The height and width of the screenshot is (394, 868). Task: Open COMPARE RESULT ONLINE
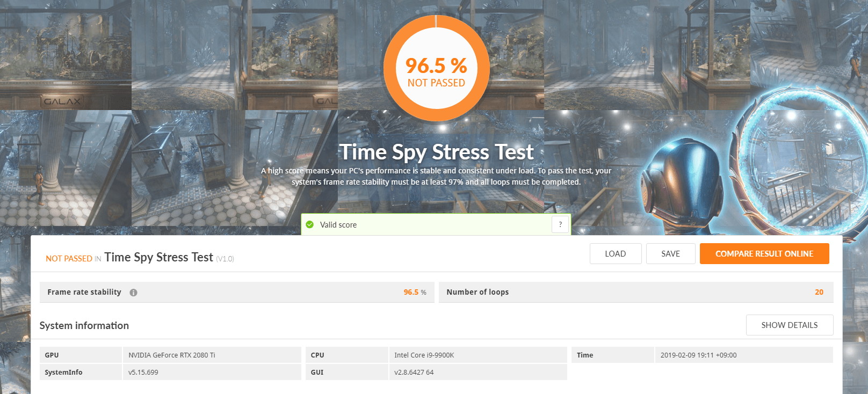[x=764, y=254]
